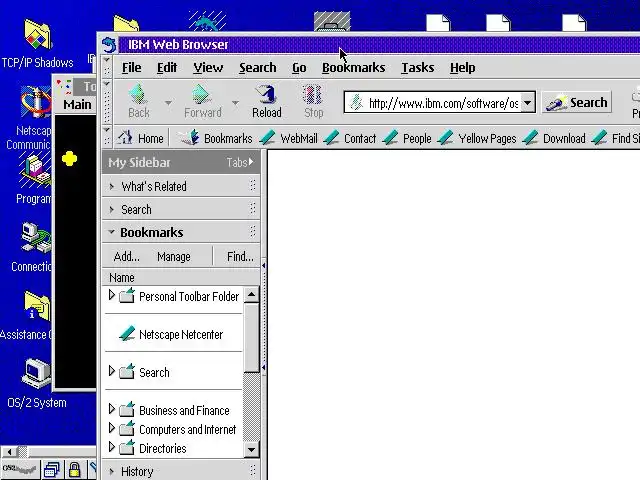Open the URL history dropdown arrow
640x480 pixels.
tap(528, 102)
